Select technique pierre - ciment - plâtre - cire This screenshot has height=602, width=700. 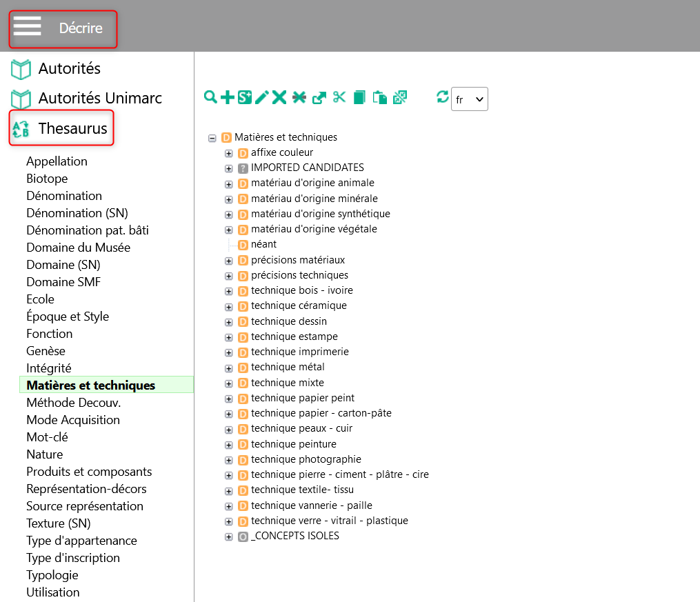pyautogui.click(x=340, y=474)
